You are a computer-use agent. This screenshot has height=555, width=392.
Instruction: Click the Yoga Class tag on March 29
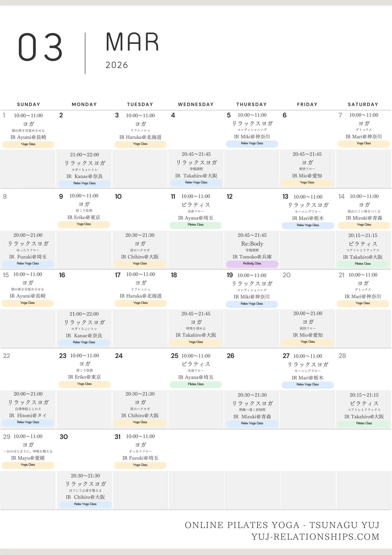point(28,465)
